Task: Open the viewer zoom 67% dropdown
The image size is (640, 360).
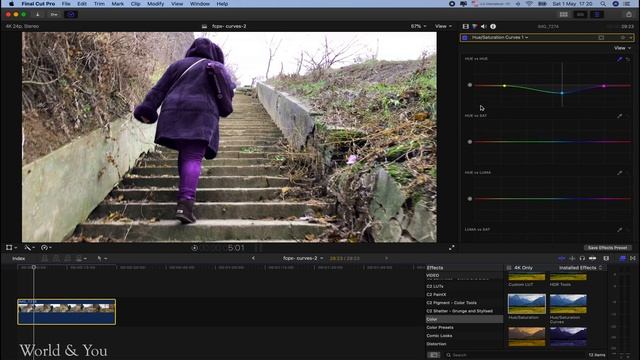Action: [418, 26]
